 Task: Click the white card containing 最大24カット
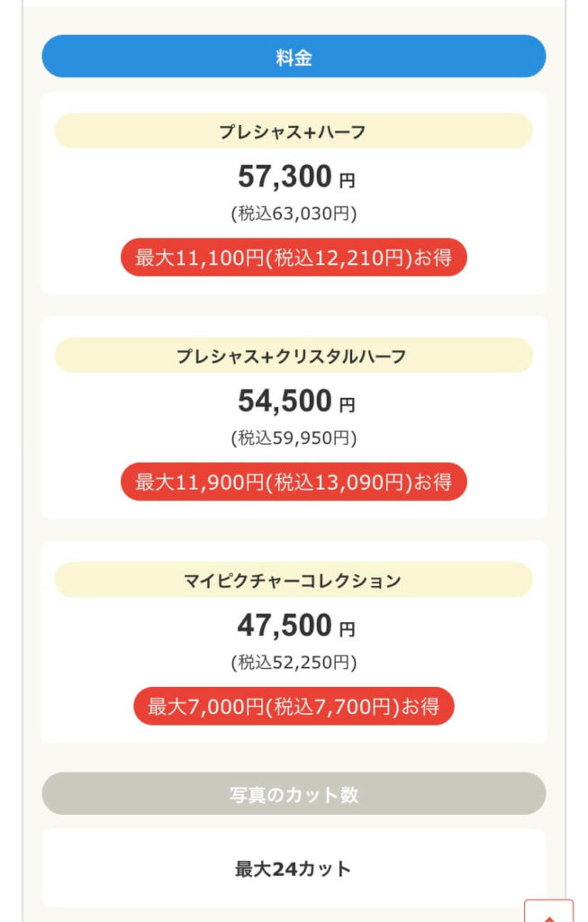[x=294, y=868]
